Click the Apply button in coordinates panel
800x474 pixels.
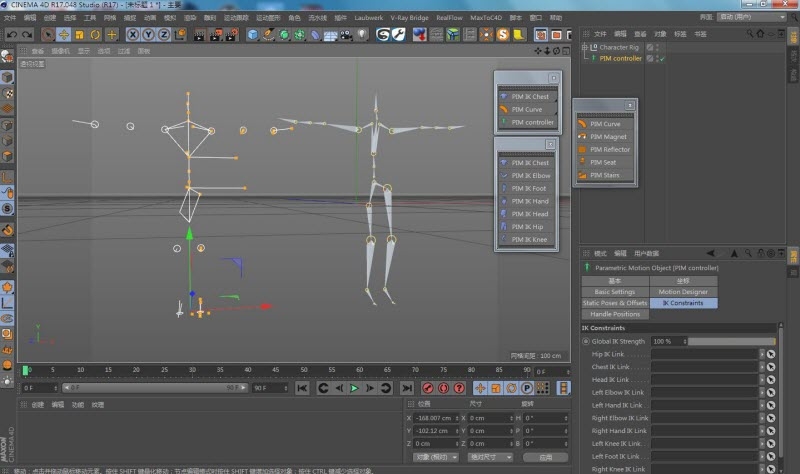pyautogui.click(x=545, y=456)
